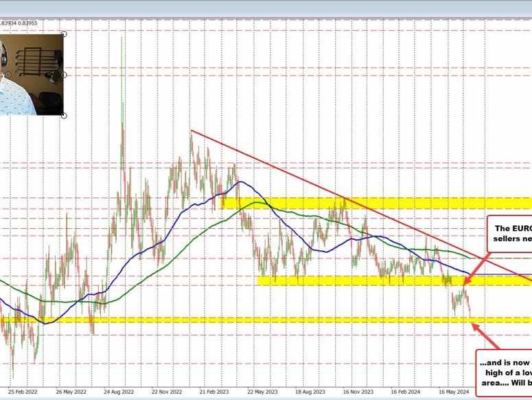This screenshot has height=400, width=532.
Task: Click the top-right corner handle of webcam overlay
Action: point(64,34)
